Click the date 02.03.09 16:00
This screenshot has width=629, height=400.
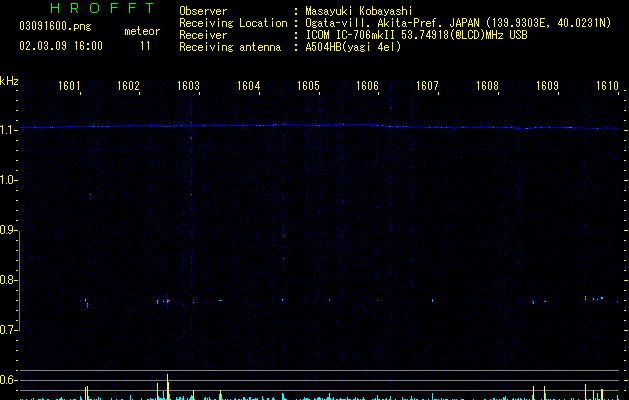point(61,46)
